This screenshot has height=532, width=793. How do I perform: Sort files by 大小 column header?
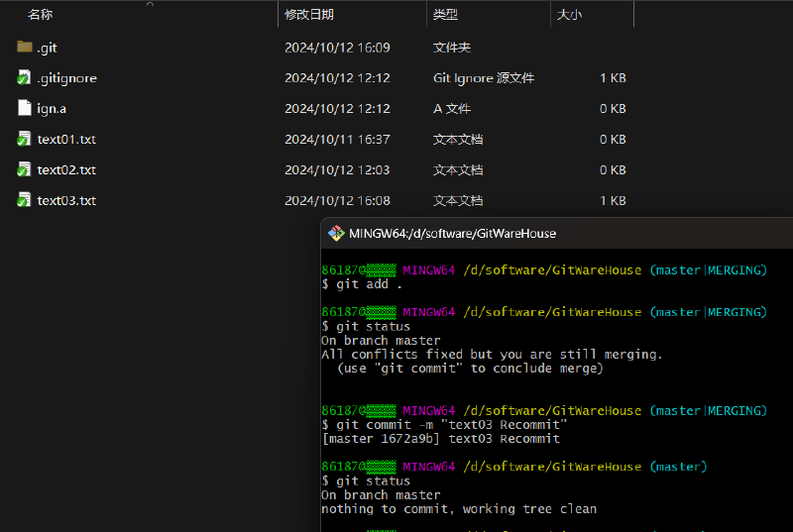click(x=569, y=15)
